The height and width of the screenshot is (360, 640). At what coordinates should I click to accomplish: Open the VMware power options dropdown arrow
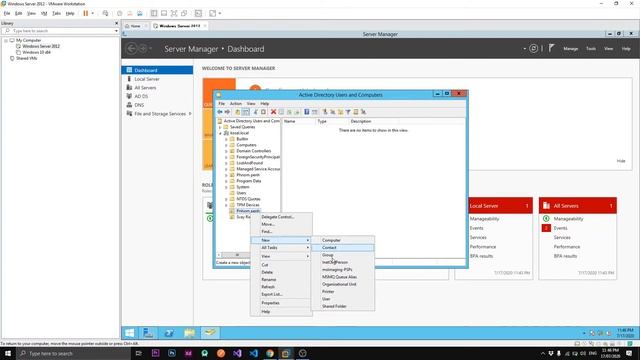click(x=93, y=13)
